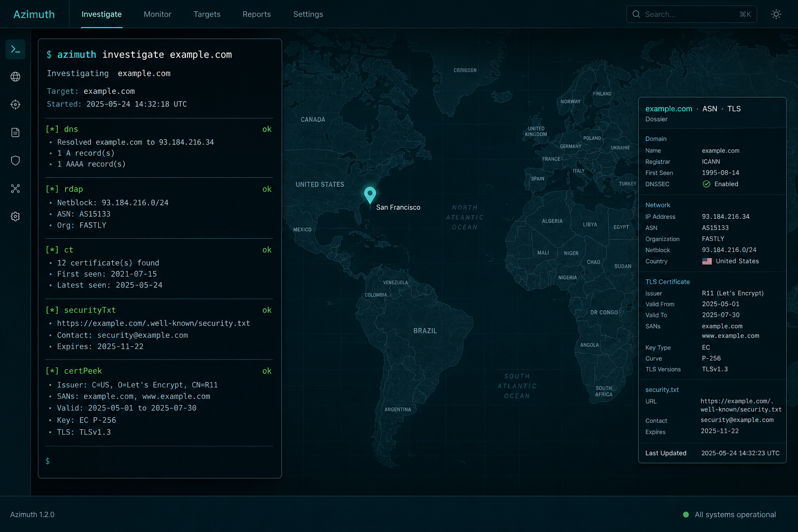Click 'Resolved example.com to 93.184.216.34' line
This screenshot has height=532, width=798.
pos(136,142)
